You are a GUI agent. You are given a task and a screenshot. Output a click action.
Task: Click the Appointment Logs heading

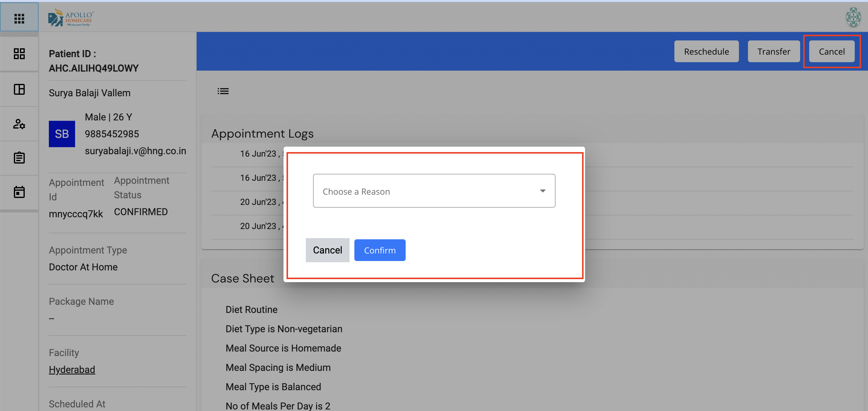(262, 133)
